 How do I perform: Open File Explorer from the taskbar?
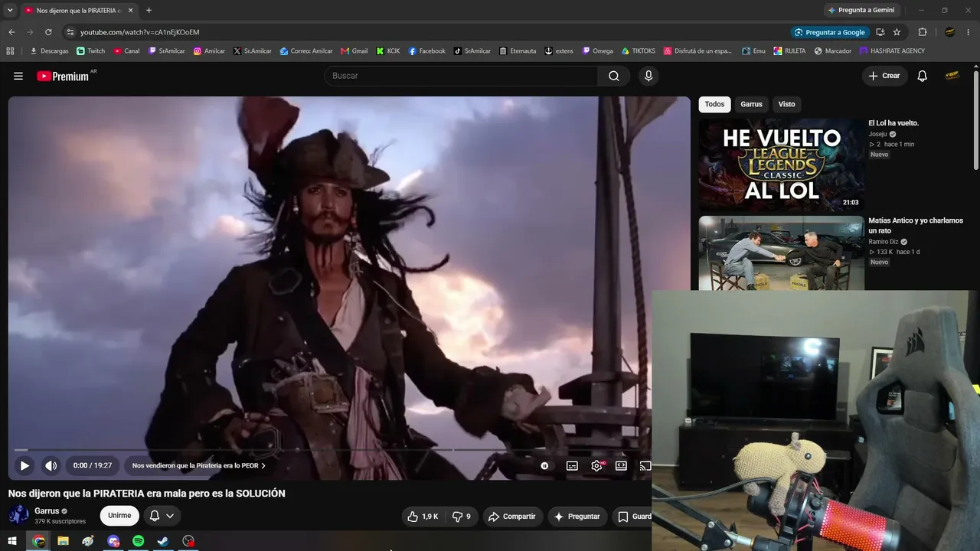(63, 541)
